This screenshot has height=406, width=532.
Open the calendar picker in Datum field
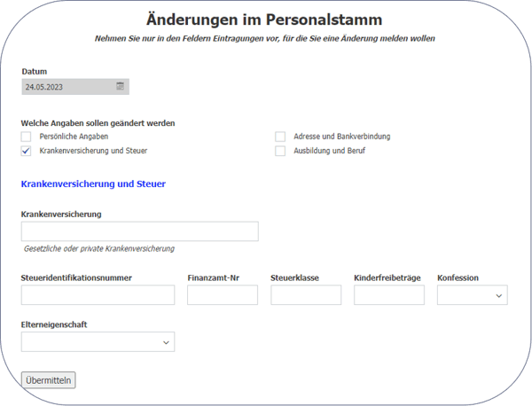tap(120, 86)
